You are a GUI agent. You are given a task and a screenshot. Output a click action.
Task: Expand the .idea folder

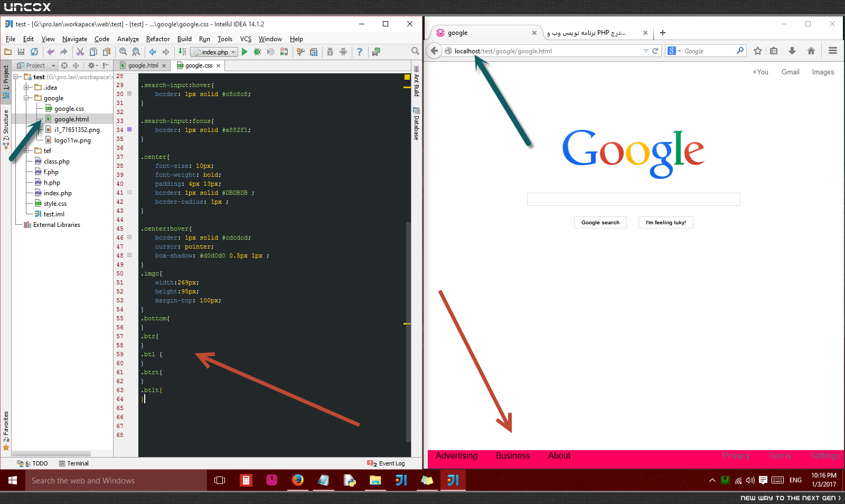pyautogui.click(x=26, y=88)
